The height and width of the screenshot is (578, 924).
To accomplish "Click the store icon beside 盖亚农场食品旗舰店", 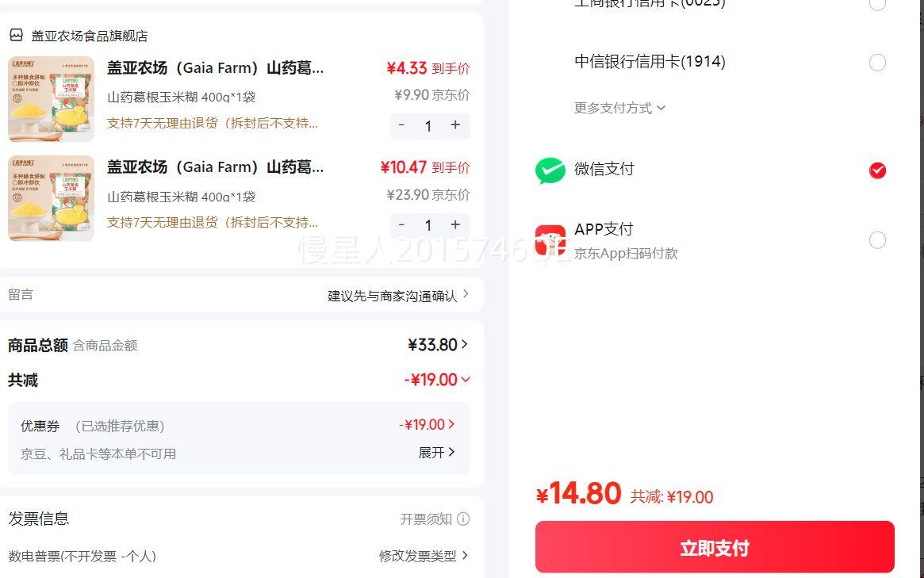I will coord(16,36).
